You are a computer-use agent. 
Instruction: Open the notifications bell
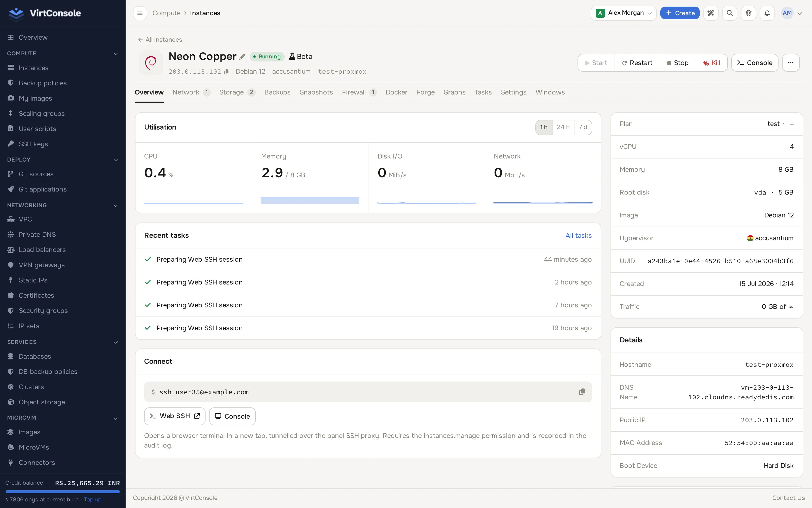pyautogui.click(x=767, y=13)
